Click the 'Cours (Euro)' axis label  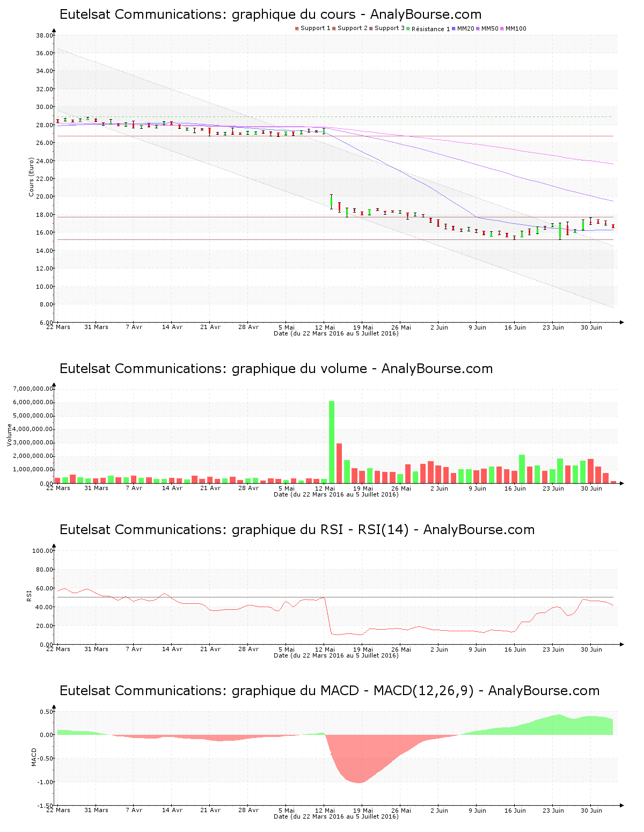[x=32, y=177]
